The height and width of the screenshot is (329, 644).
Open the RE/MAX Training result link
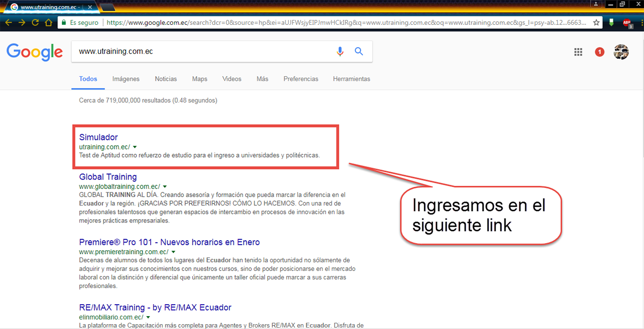[x=155, y=308]
